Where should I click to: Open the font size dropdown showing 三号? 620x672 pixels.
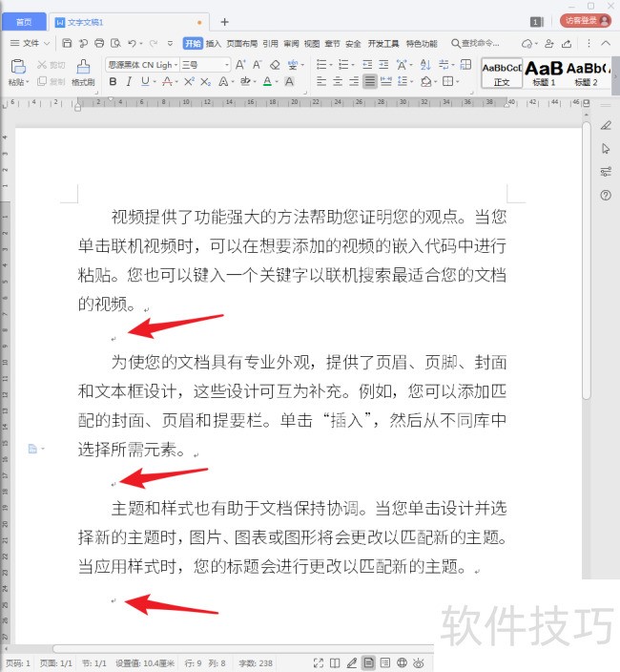point(205,65)
